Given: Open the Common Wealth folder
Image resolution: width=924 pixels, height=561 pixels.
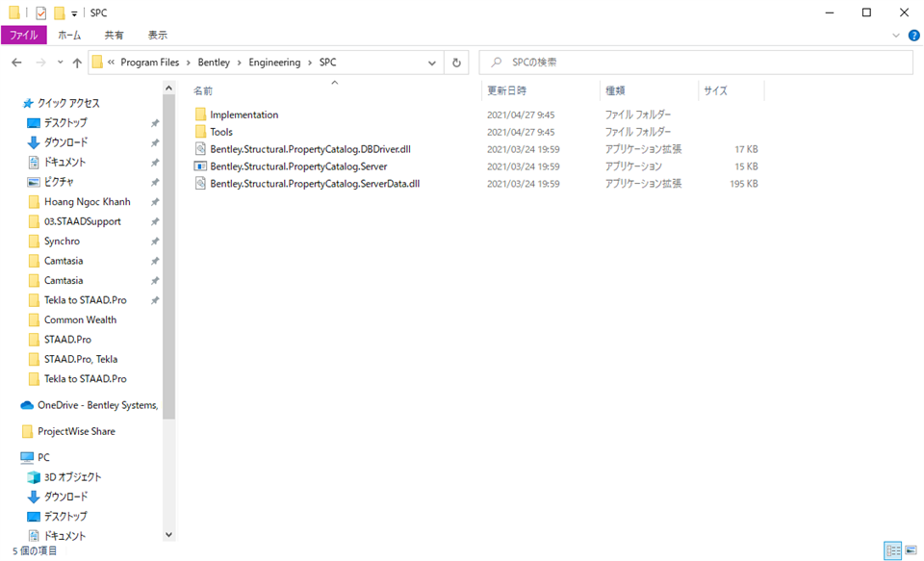Looking at the screenshot, I should pyautogui.click(x=80, y=319).
